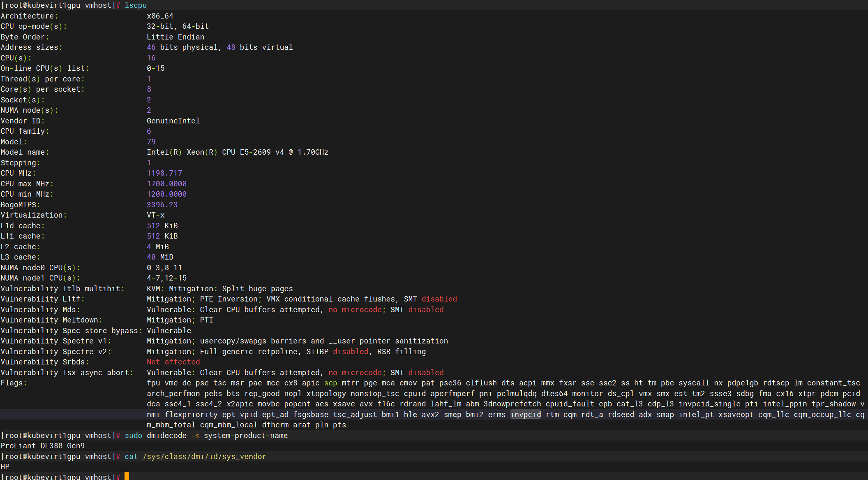Click 'cqm_mbm_local' flag on last flags line
This screenshot has height=480, width=868.
pyautogui.click(x=229, y=425)
